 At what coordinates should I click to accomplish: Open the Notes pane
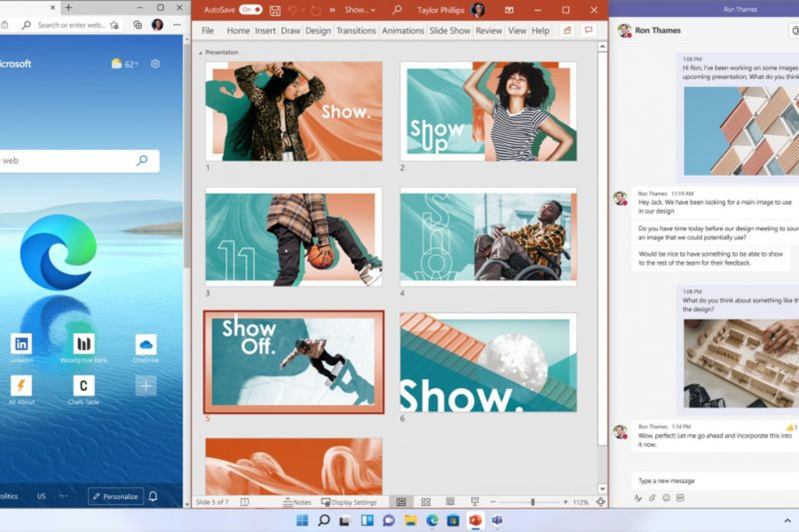[x=297, y=502]
